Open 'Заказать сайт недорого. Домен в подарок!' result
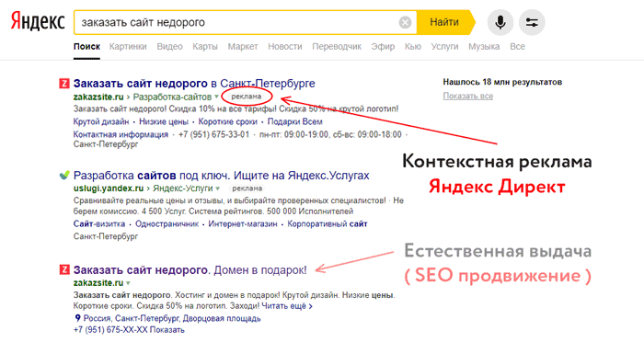Screen dimensions: 644x354 click(x=190, y=269)
